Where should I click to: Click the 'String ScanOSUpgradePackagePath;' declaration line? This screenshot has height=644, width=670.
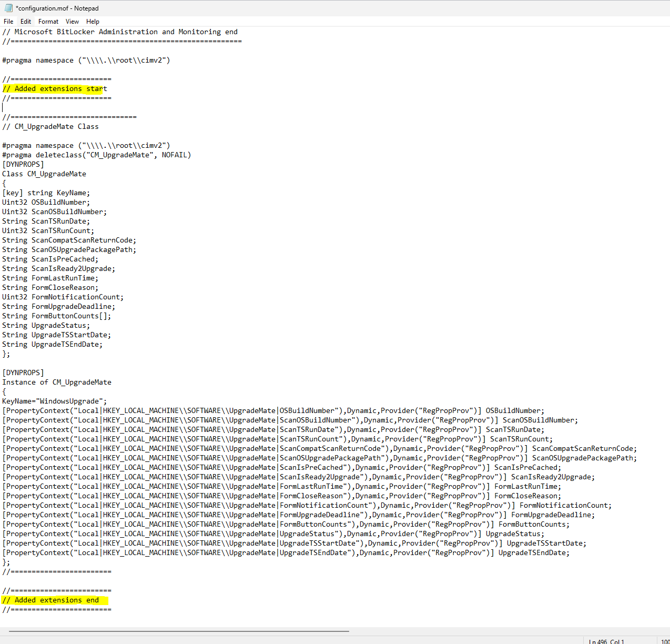click(69, 250)
